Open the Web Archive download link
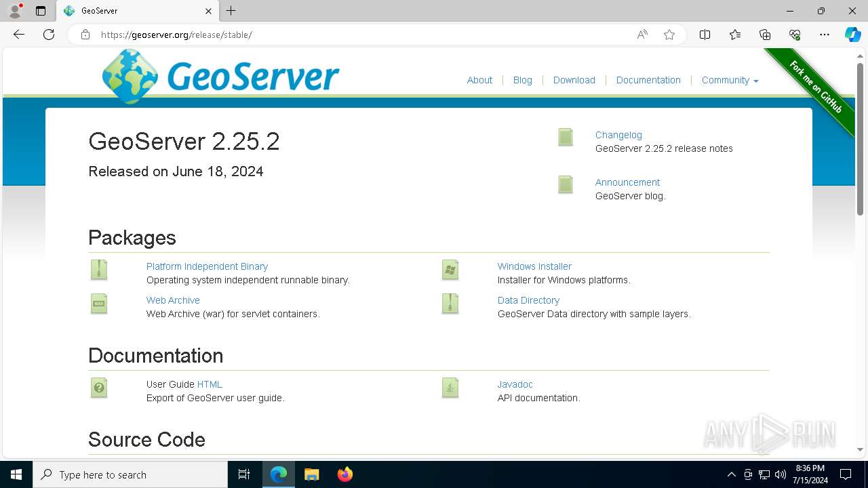Screen dimensions: 868x488 (x=173, y=300)
